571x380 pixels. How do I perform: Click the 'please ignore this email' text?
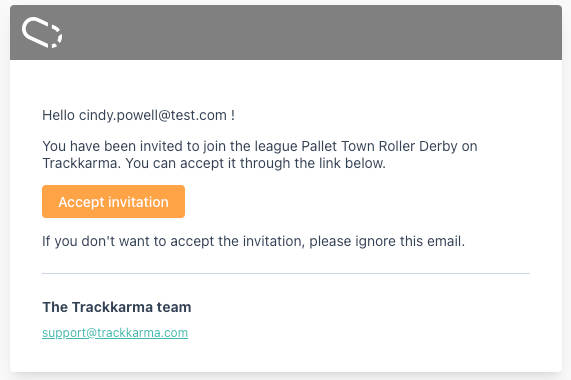pos(387,241)
